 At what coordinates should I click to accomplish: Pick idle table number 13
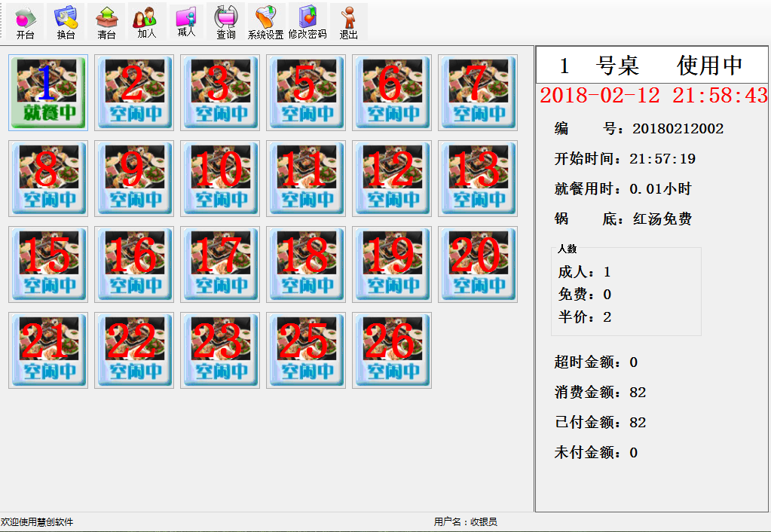pos(478,179)
